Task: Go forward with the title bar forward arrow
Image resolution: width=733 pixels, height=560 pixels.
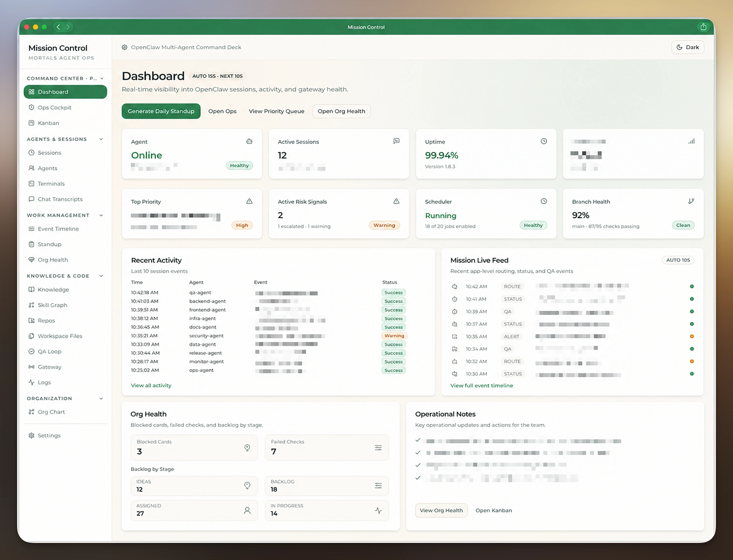Action: [x=68, y=27]
